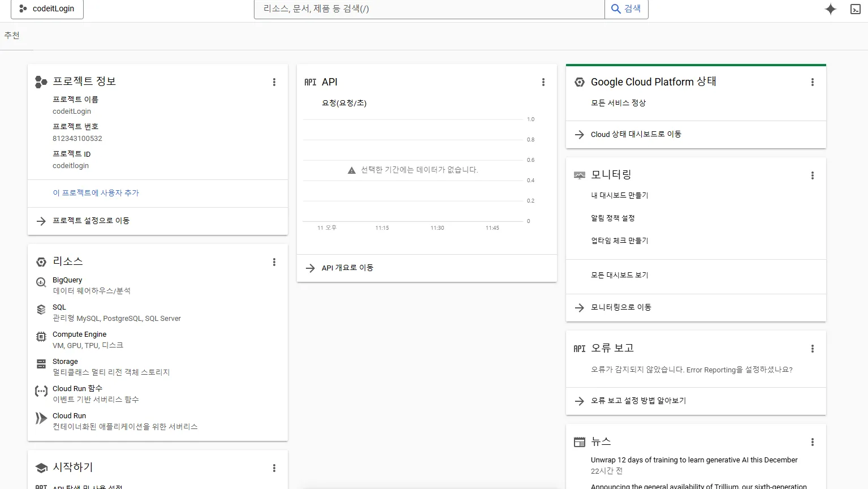Select Compute Engine resource title
868x489 pixels.
click(x=79, y=334)
